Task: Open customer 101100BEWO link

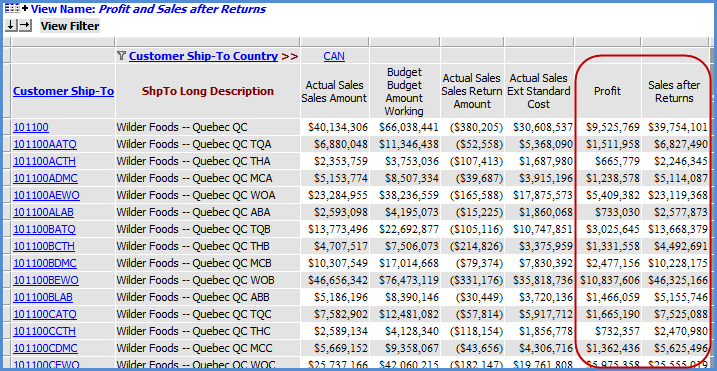Action: [x=46, y=280]
